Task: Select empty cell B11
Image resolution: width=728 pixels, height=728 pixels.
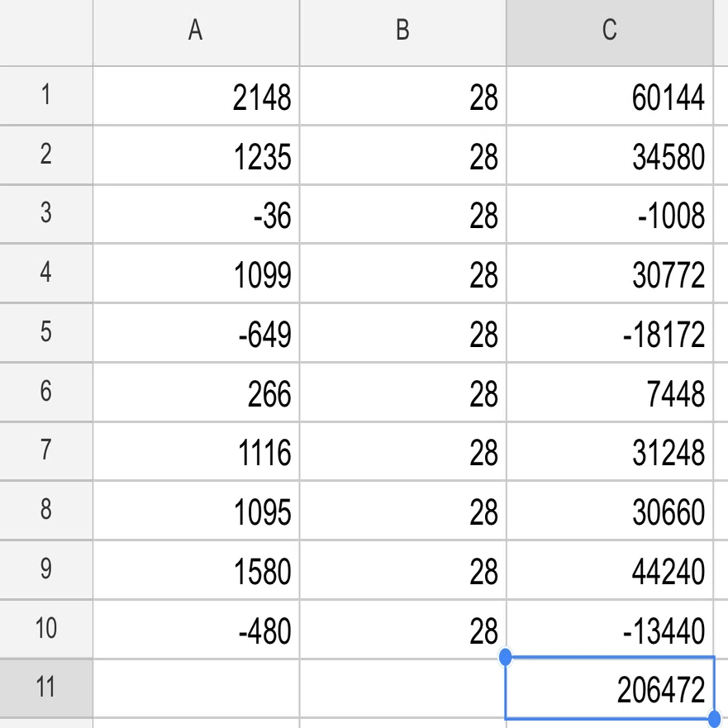Action: [402, 688]
